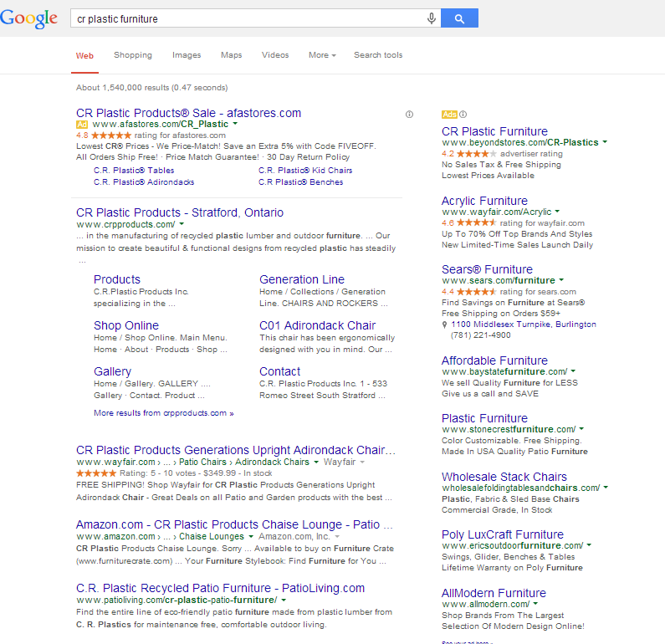Expand arrow next to stonecrestfurniture.com URL
This screenshot has width=665, height=644.
(581, 428)
